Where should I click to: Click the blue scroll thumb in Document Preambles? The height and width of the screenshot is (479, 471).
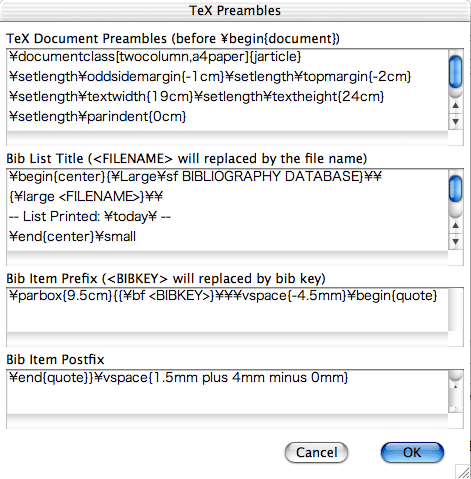coord(455,72)
